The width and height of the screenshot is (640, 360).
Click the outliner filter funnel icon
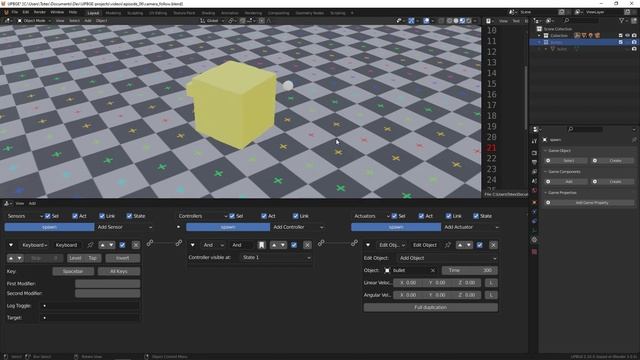[x=621, y=20]
